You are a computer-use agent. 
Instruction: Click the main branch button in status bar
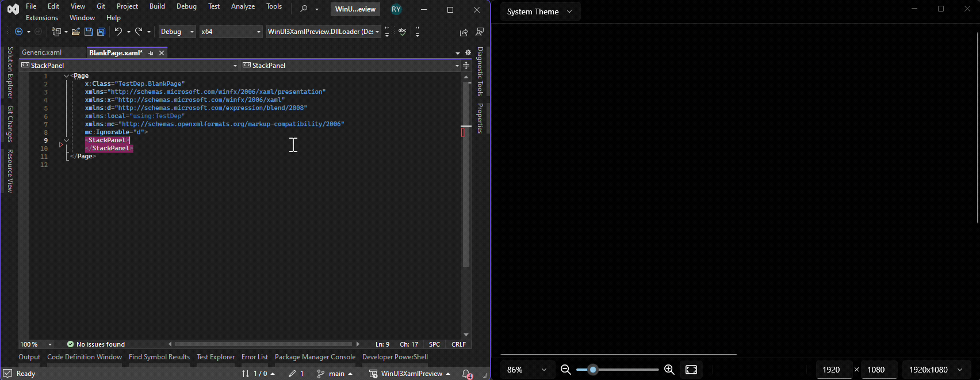(335, 374)
